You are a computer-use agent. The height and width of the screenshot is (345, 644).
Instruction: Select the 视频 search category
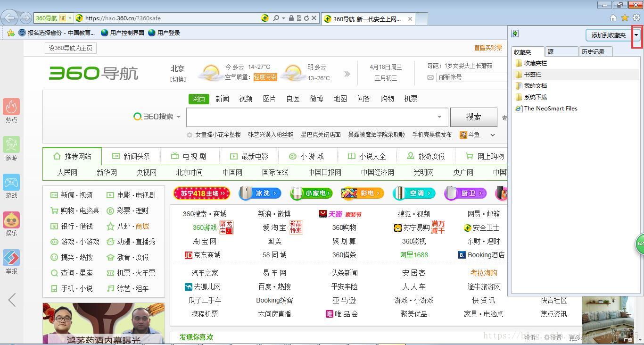[x=246, y=99]
